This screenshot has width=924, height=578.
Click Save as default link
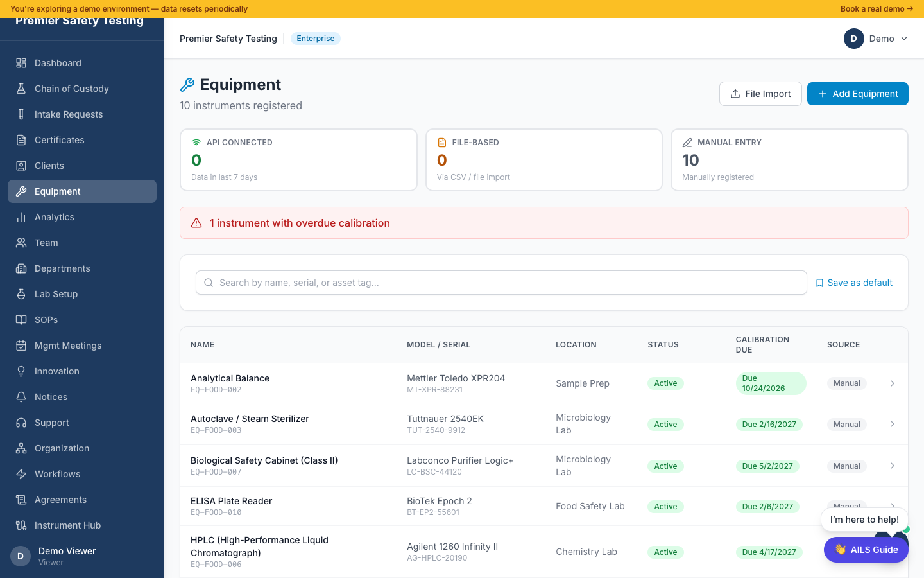[854, 283]
